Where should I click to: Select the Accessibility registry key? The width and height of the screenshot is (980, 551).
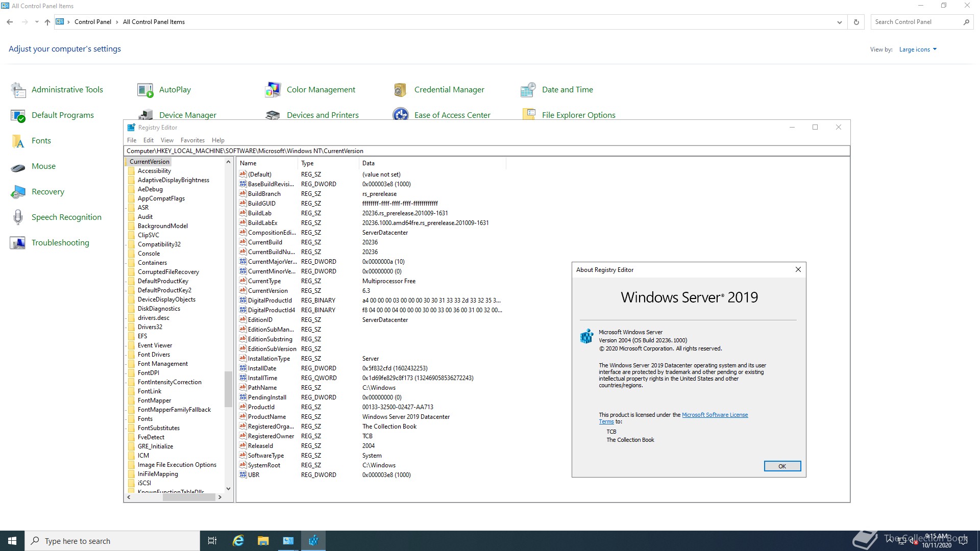(x=154, y=171)
